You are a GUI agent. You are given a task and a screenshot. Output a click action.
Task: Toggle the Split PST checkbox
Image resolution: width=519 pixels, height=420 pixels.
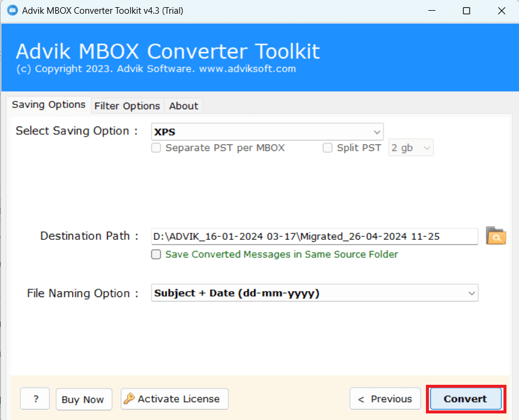tap(328, 147)
